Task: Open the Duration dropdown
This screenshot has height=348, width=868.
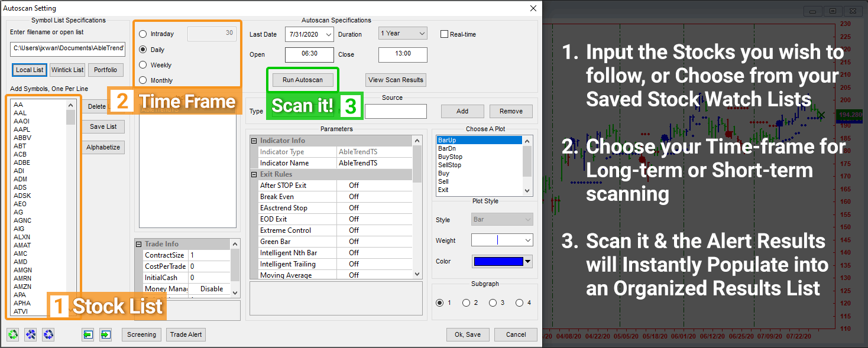Action: coord(422,34)
